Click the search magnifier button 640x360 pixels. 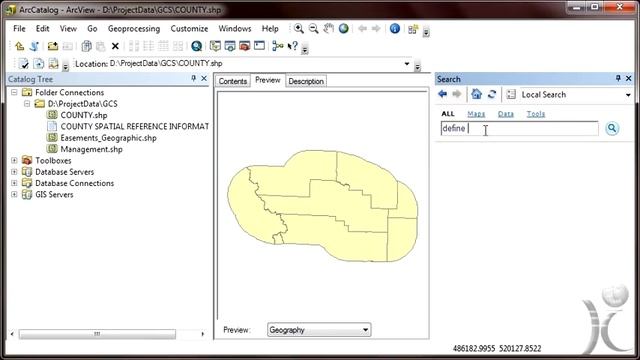612,129
